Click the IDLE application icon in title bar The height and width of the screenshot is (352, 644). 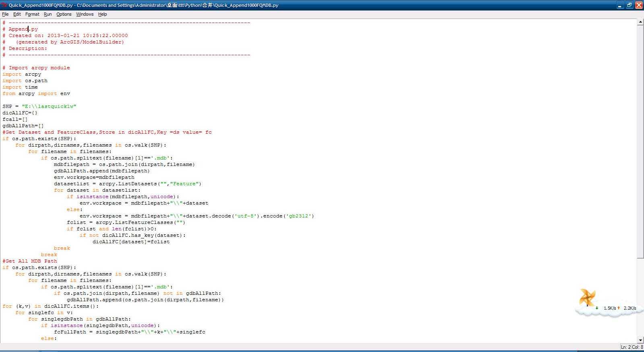click(4, 5)
